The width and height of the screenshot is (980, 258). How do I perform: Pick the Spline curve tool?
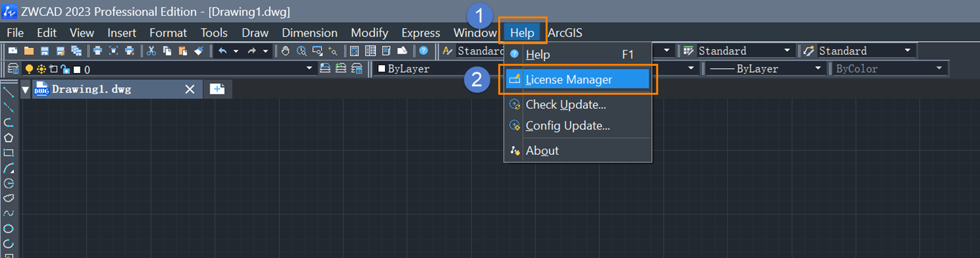9,213
